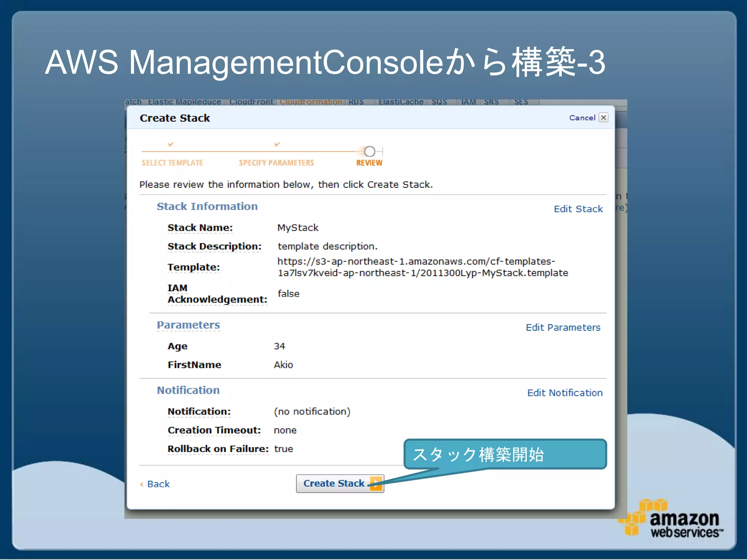The width and height of the screenshot is (747, 560).
Task: Switch to the SES tab
Action: pos(521,102)
